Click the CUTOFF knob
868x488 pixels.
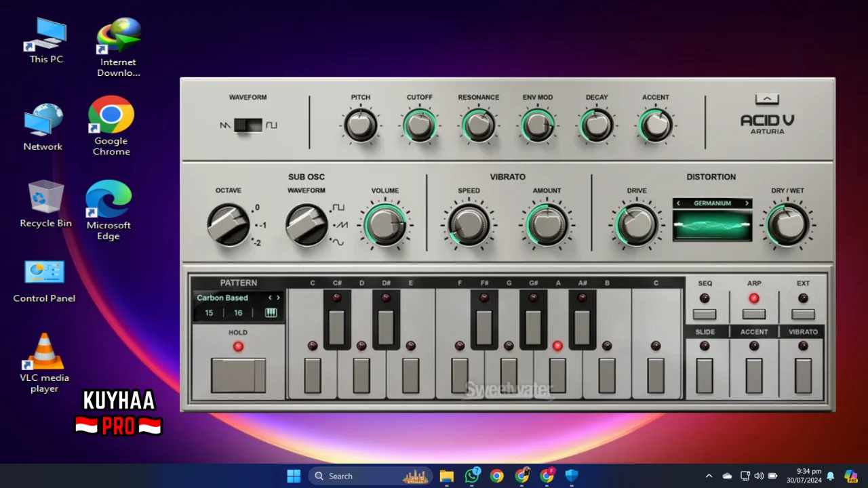(420, 126)
